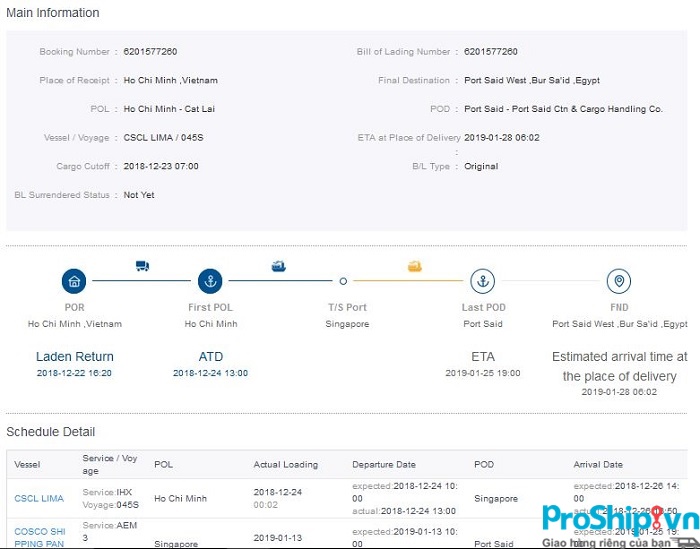
Task: Click the truck transport icon
Action: (x=142, y=266)
